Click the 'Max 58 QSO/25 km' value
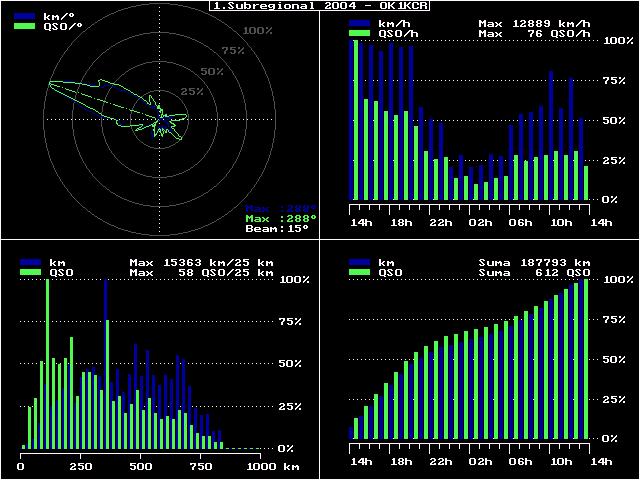This screenshot has height=480, width=640. [x=201, y=272]
